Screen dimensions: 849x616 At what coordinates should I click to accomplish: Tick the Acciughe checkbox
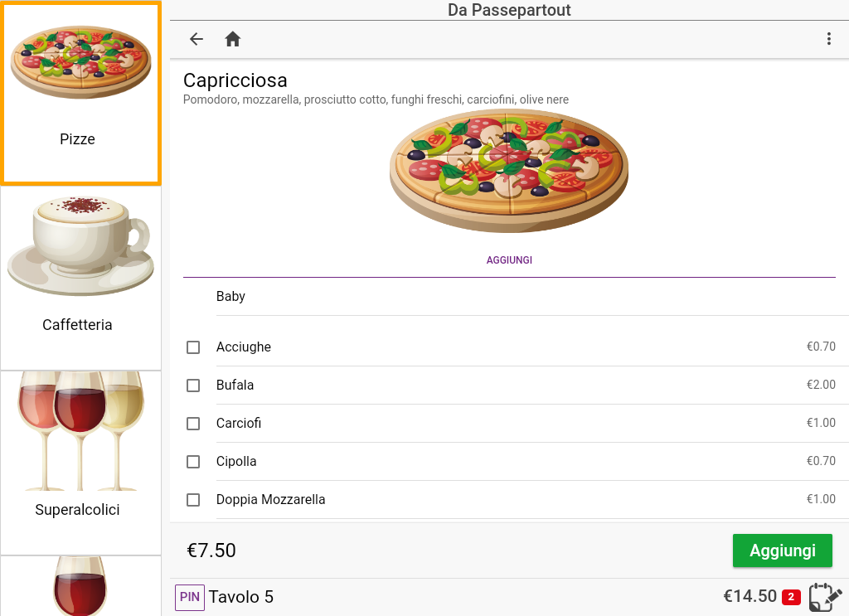click(x=193, y=347)
